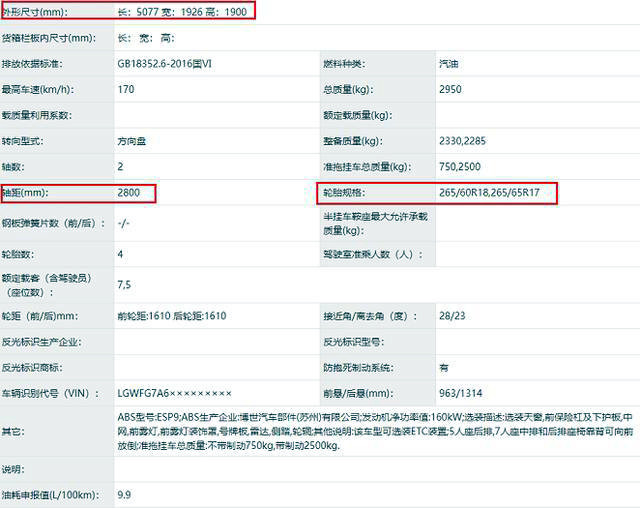Viewport: 640px width, 508px height.
Task: Select the 反光标识商标 label
Action: (32, 367)
